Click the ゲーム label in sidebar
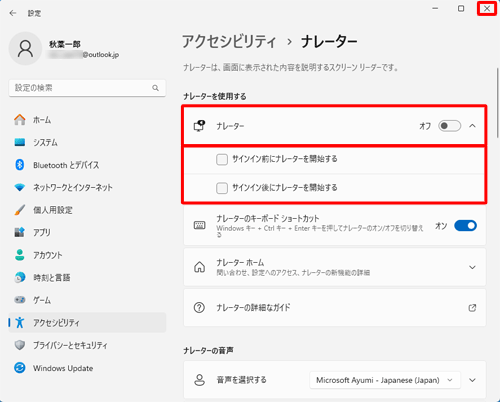Image resolution: width=500 pixels, height=402 pixels. tap(42, 300)
